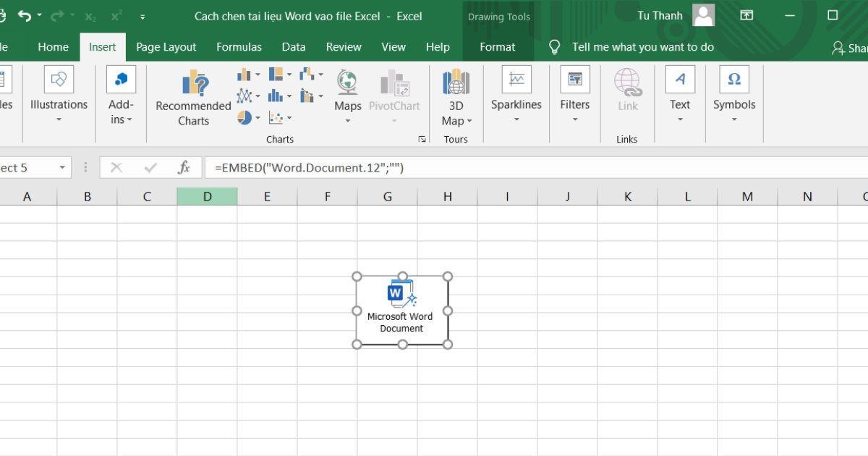
Task: Select the column D header
Action: pyautogui.click(x=207, y=195)
